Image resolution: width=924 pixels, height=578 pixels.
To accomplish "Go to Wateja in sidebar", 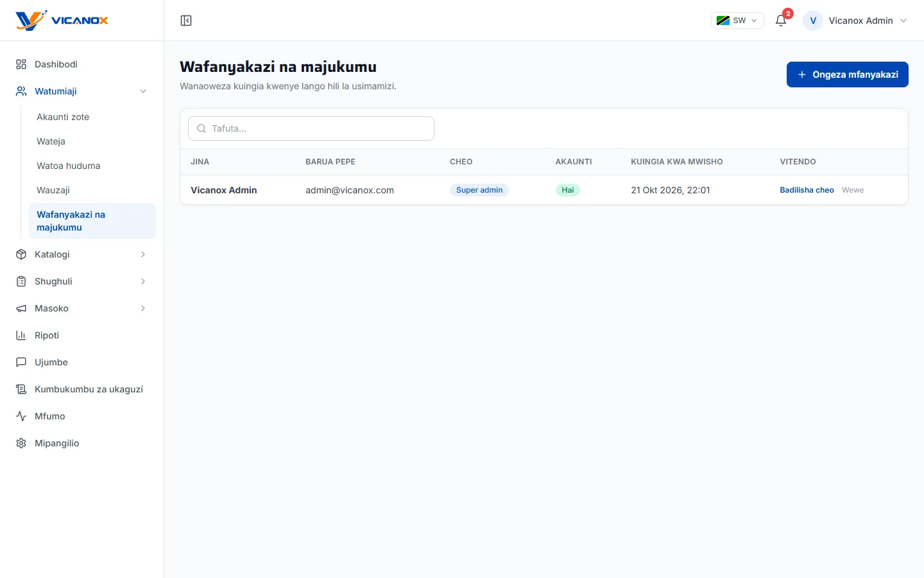I will click(92, 141).
